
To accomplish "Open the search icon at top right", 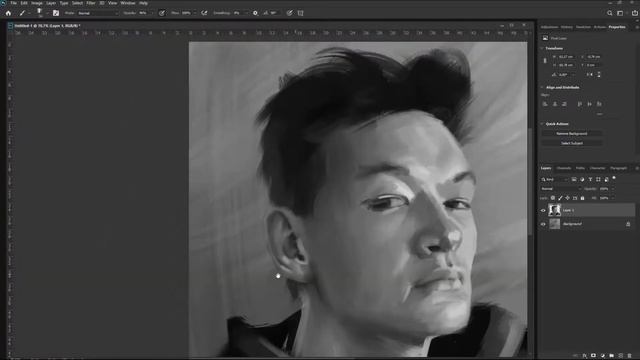I will tap(610, 13).
